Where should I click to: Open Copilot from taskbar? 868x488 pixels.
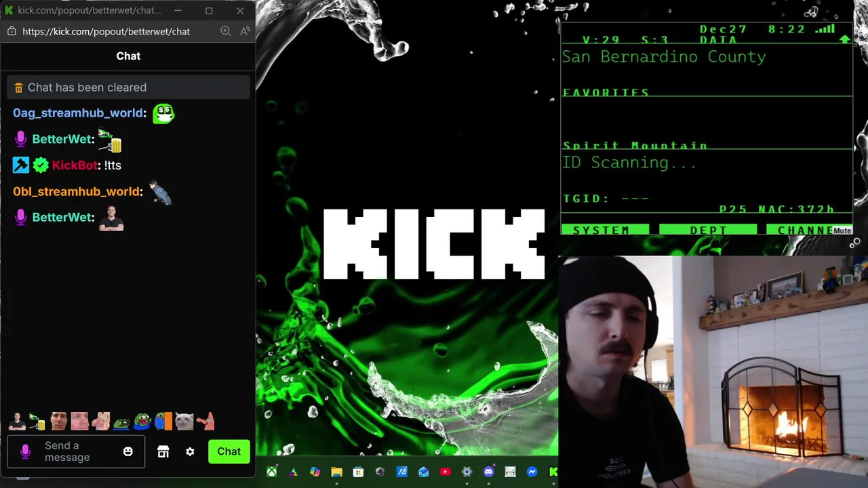pos(315,472)
